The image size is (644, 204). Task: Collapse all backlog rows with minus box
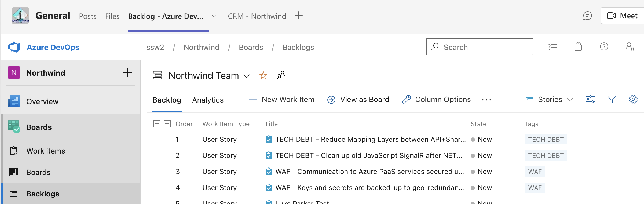(x=167, y=124)
